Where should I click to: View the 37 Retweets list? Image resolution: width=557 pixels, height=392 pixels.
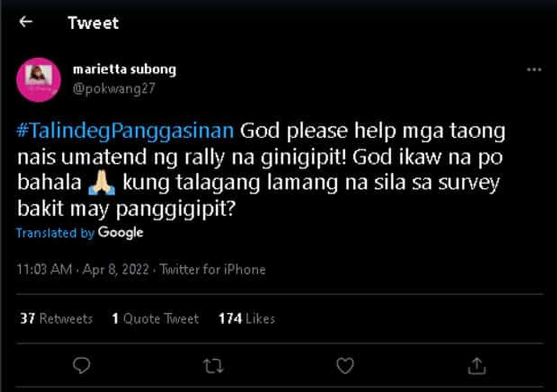click(x=56, y=318)
